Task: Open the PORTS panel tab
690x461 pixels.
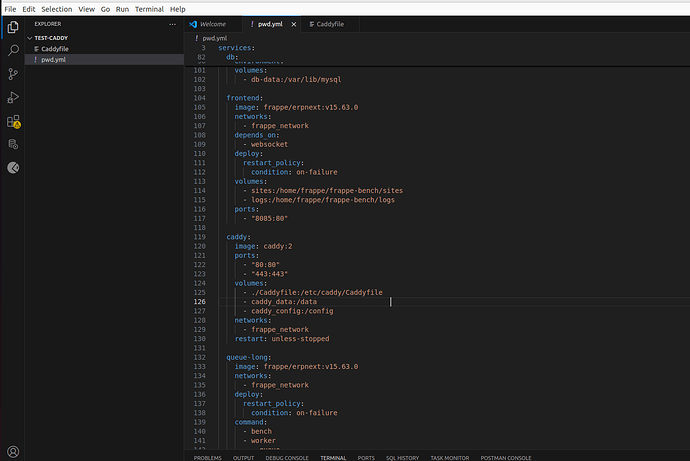Action: pyautogui.click(x=366, y=458)
